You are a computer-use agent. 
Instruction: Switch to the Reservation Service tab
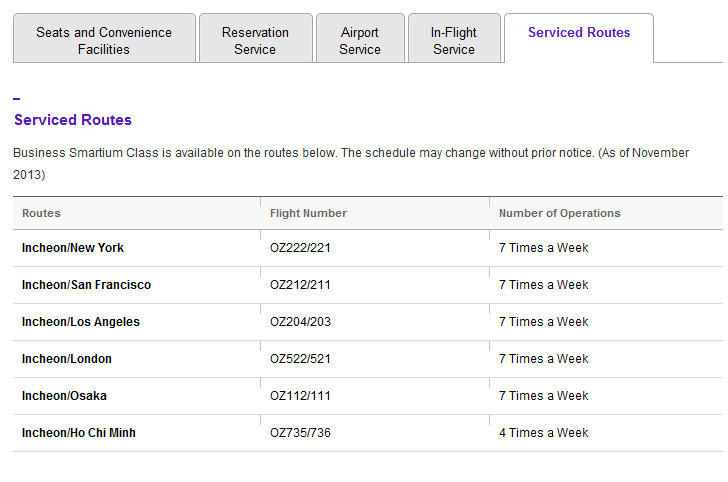[256, 38]
